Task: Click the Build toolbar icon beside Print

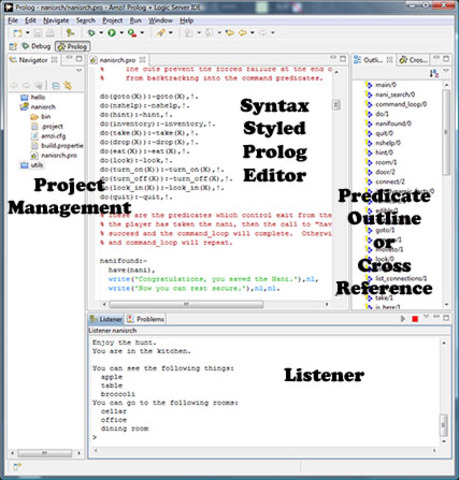Action: [70, 33]
